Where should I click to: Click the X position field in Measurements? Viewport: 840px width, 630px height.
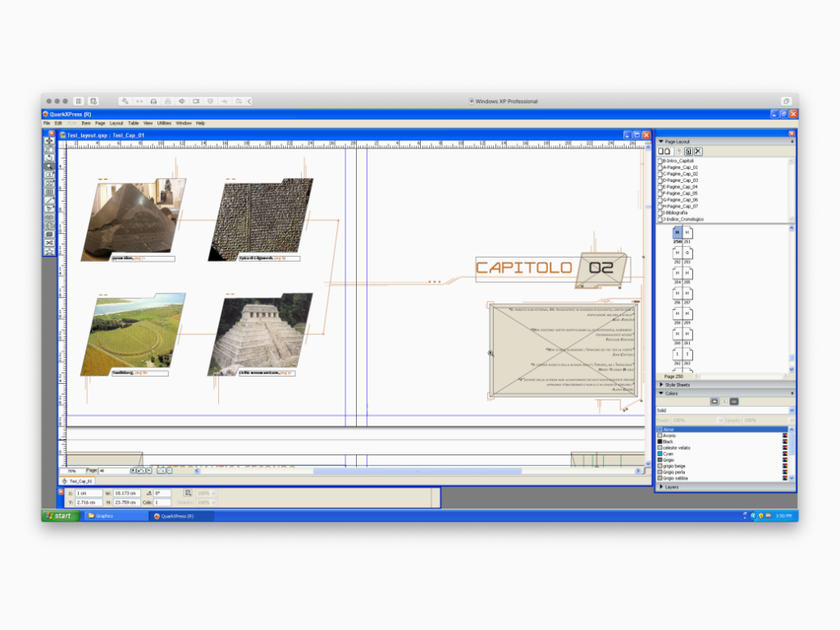pos(88,493)
